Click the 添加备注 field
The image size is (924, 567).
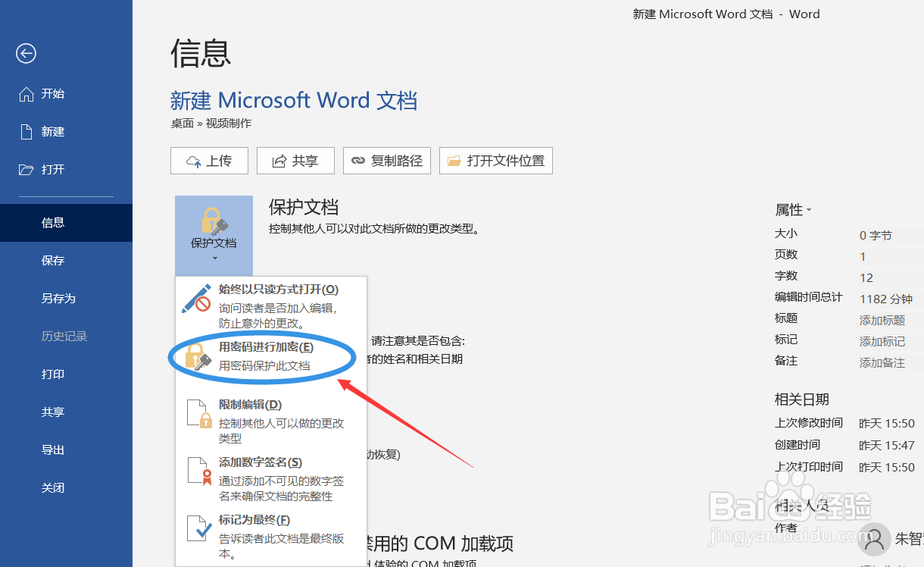[x=882, y=363]
